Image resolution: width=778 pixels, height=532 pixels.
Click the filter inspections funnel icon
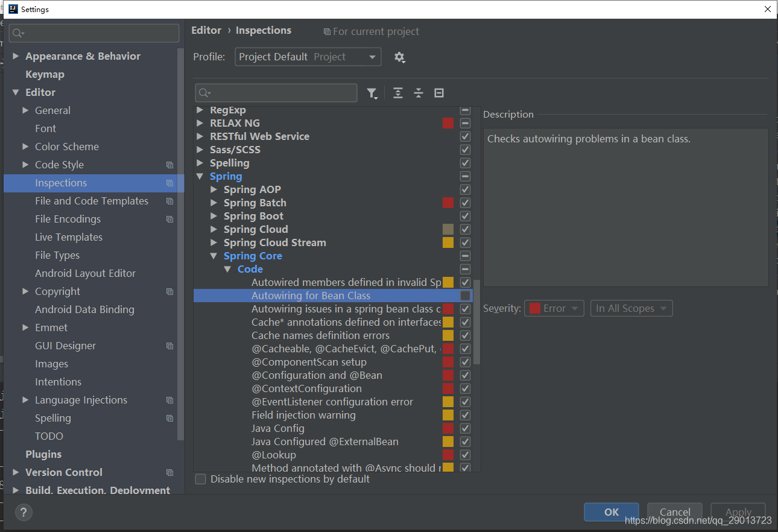tap(372, 93)
